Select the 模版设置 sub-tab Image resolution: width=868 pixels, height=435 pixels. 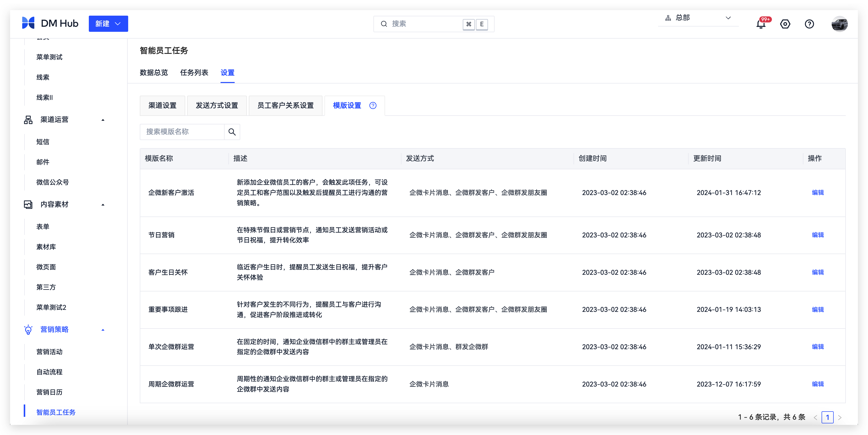tap(347, 105)
